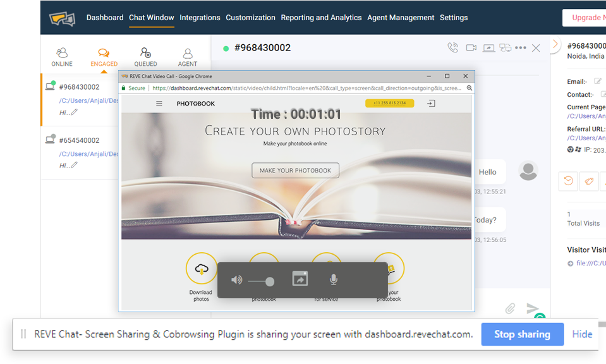The image size is (606, 364).
Task: Click the MAKE YOUR PHOTOBOOK button
Action: point(295,171)
